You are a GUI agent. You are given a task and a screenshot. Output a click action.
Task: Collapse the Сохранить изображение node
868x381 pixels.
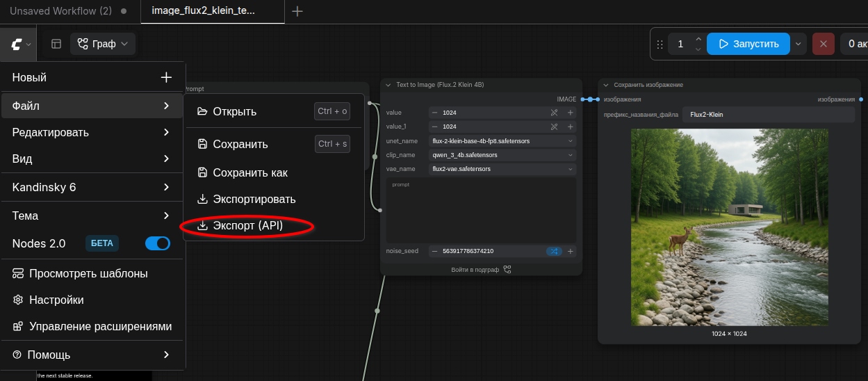606,85
